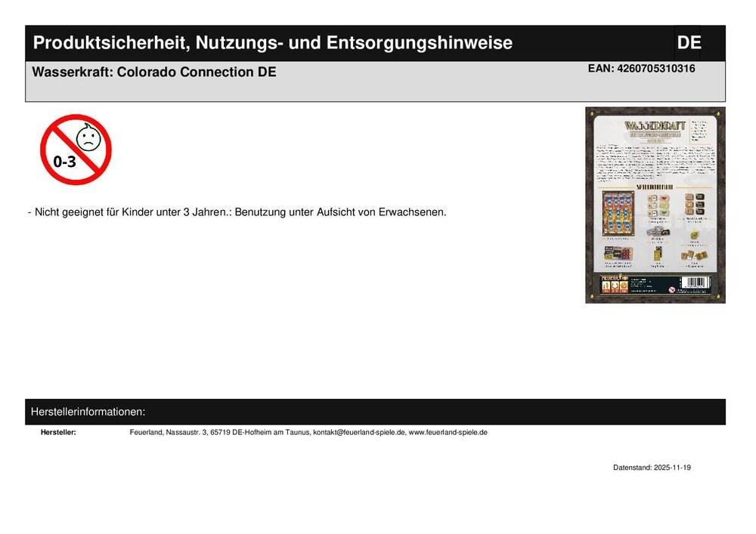Click the 'Nicht geeignet für Kinder' warning text
Image resolution: width=756 pixels, height=534 pixels.
click(x=237, y=212)
